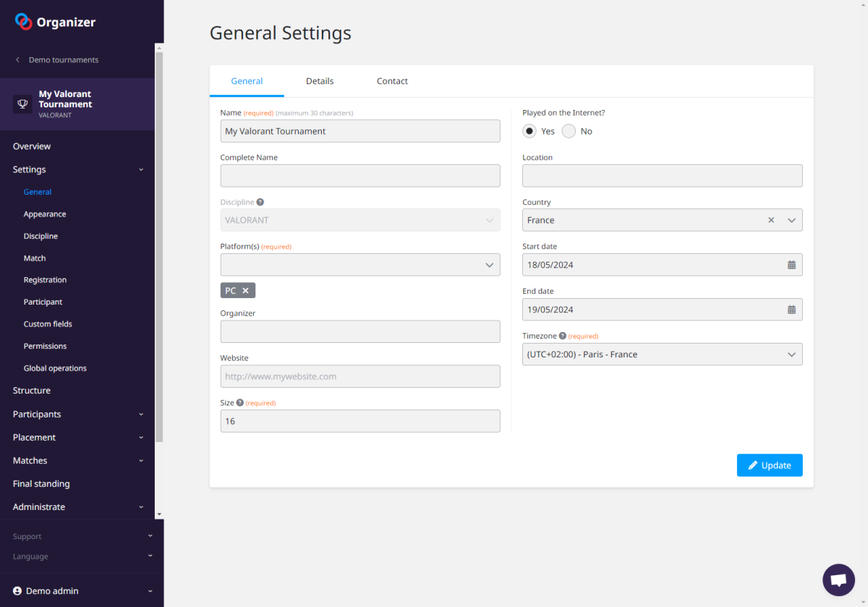Click into the Website input field
Viewport: 868px width, 607px height.
359,376
